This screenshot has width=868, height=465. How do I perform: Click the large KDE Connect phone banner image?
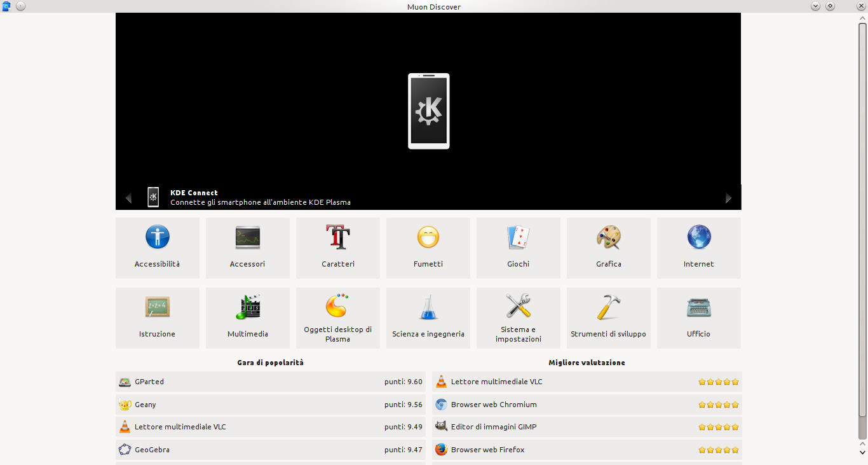click(x=429, y=111)
